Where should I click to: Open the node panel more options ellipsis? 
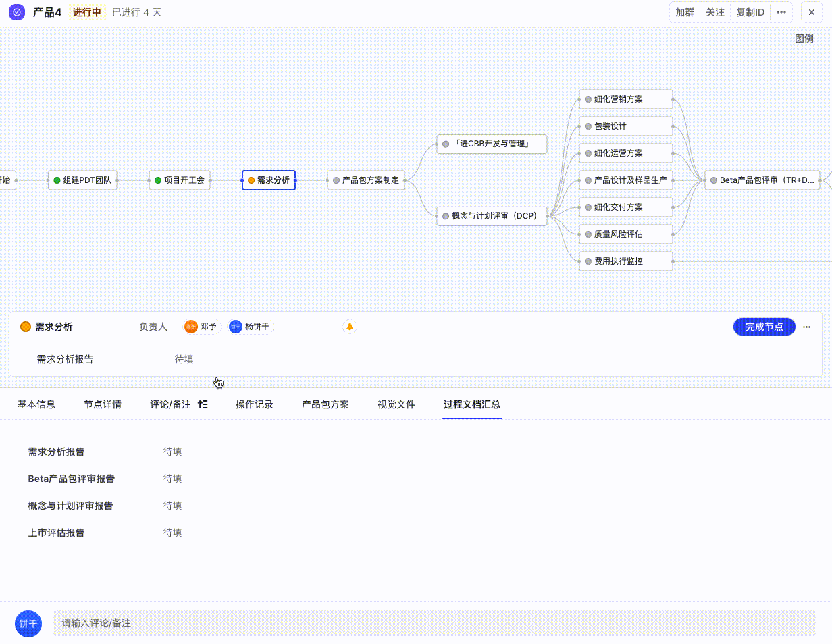pos(807,327)
